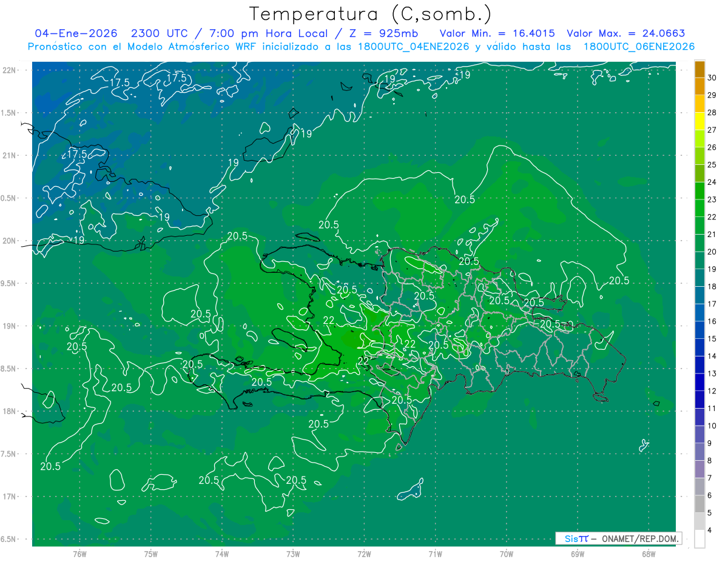Click the 18N latitude axis label
Viewport: 728px width, 562px height.
[9, 411]
